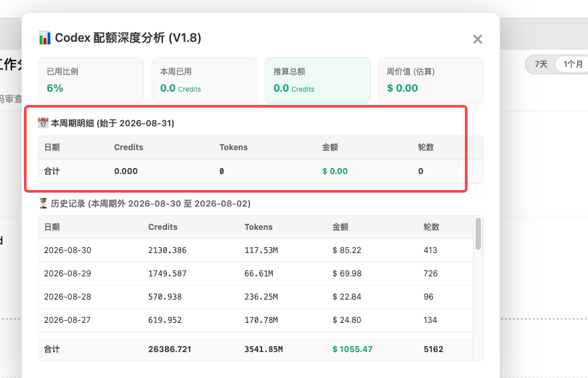Click the tokens value 66.61M
The height and width of the screenshot is (378, 588).
259,274
